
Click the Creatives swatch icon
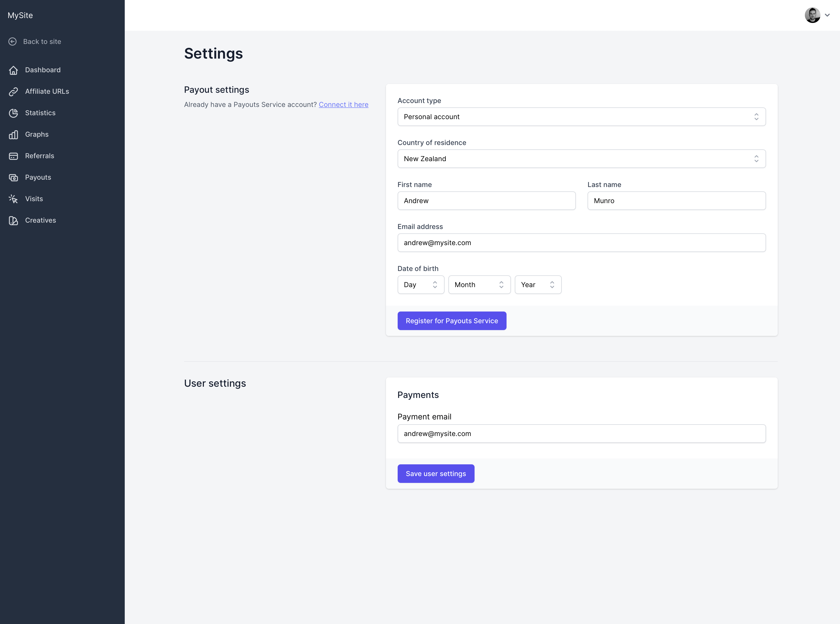point(13,221)
